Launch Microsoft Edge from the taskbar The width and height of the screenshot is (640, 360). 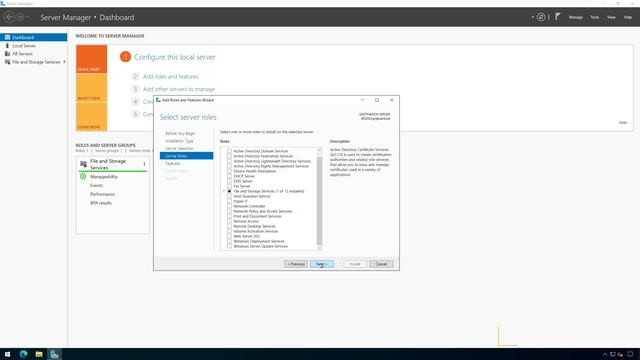[x=23, y=354]
